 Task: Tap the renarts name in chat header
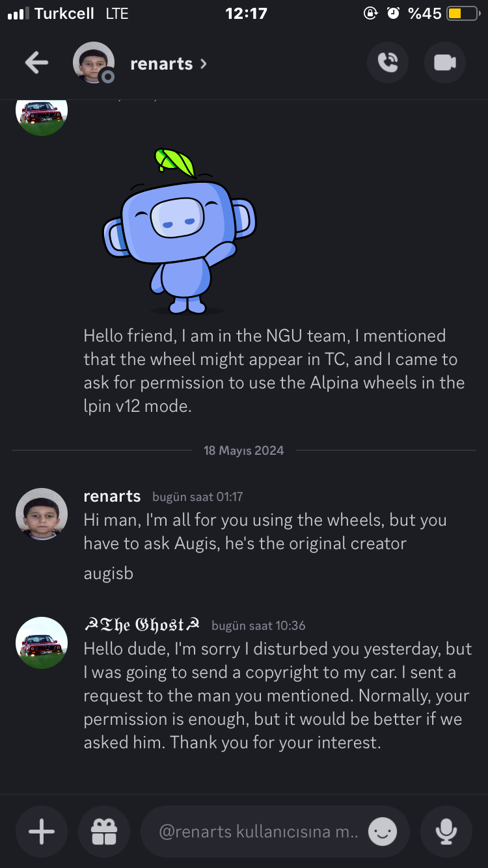(161, 64)
